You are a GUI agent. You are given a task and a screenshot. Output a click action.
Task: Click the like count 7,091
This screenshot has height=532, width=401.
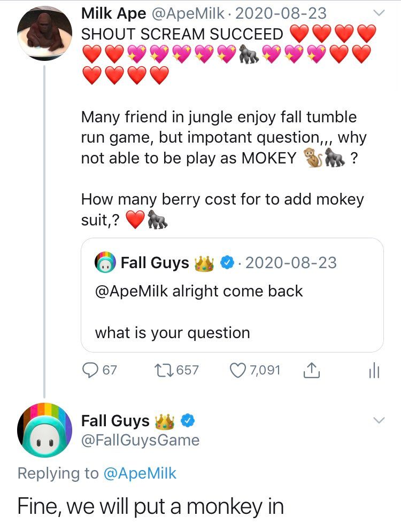[264, 370]
